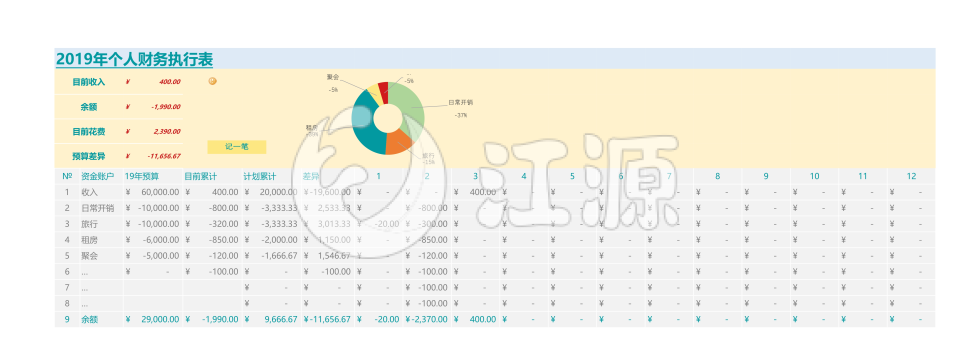This screenshot has height=364, width=970.
Task: Select the 计划累计 column header
Action: [259, 176]
